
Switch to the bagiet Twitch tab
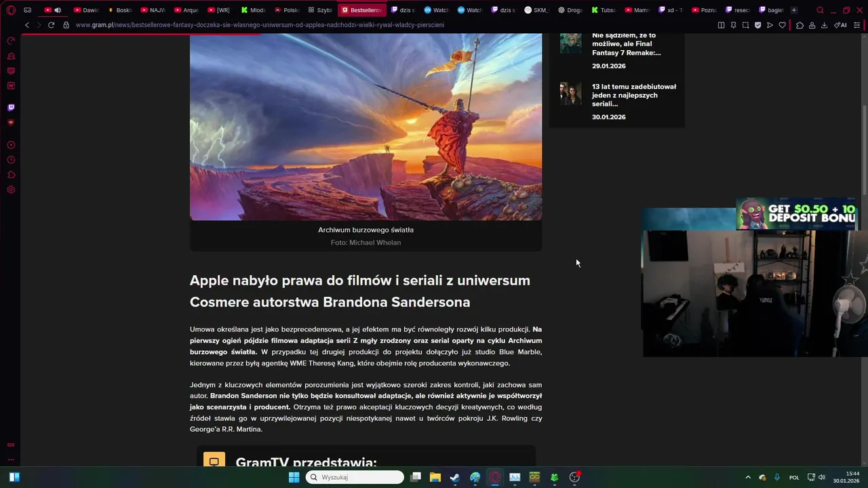click(x=770, y=10)
